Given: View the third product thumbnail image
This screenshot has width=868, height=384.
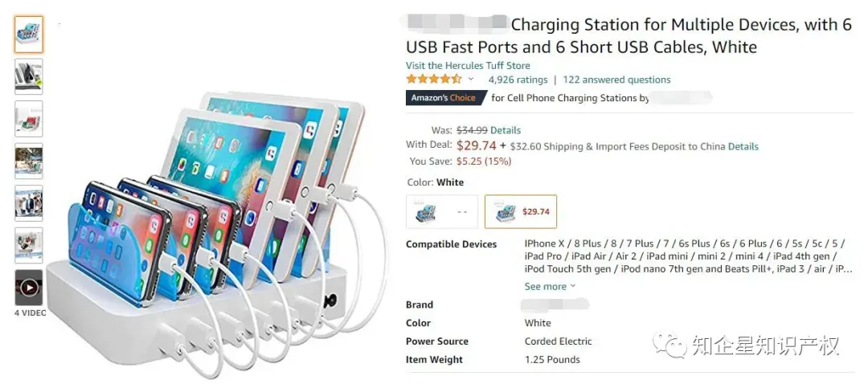Looking at the screenshot, I should [29, 118].
